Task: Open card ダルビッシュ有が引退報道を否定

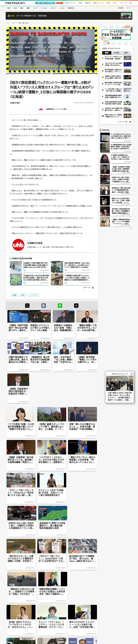Action: [52, 488]
